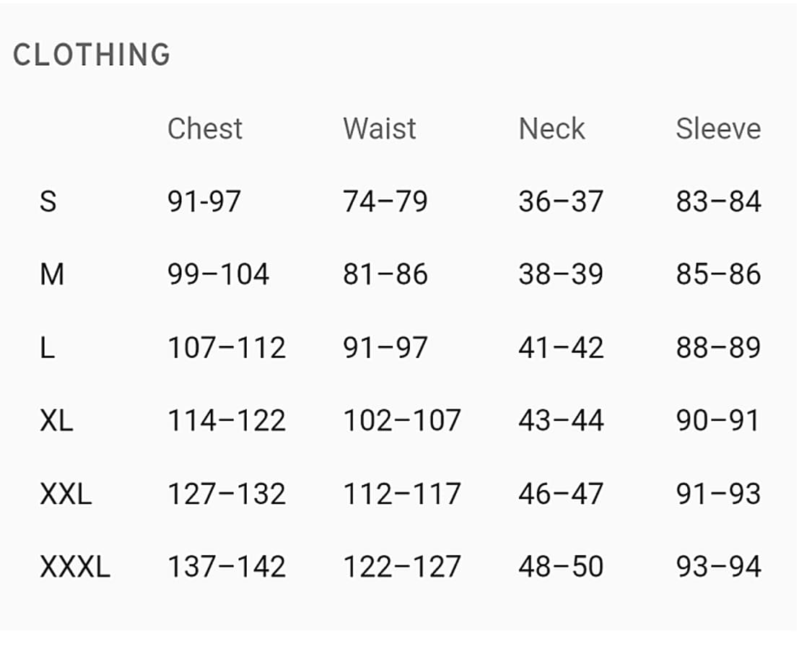Choose the XL size row label
This screenshot has width=812, height=649.
56,420
